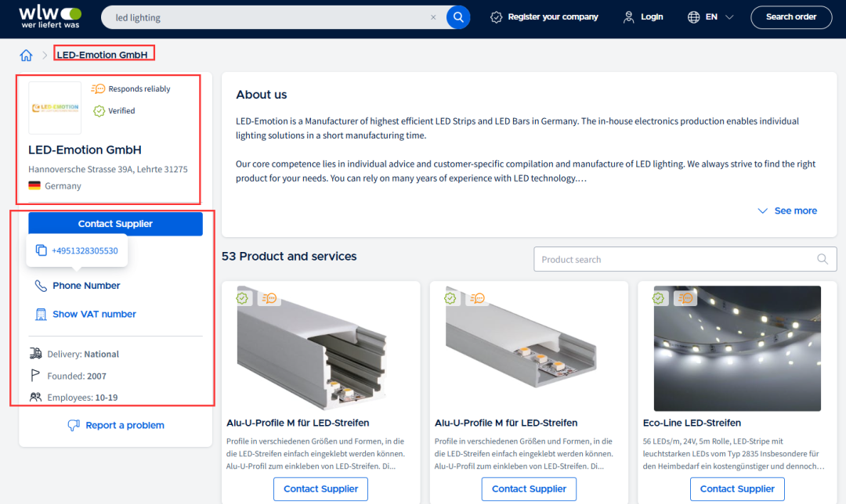Open the Eco-Line LED-Streifen product image

pos(737,347)
